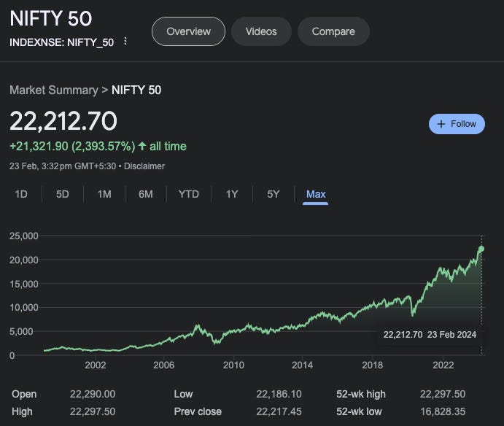Click the plus icon in Follow button
This screenshot has height=426, width=504.
pos(441,124)
